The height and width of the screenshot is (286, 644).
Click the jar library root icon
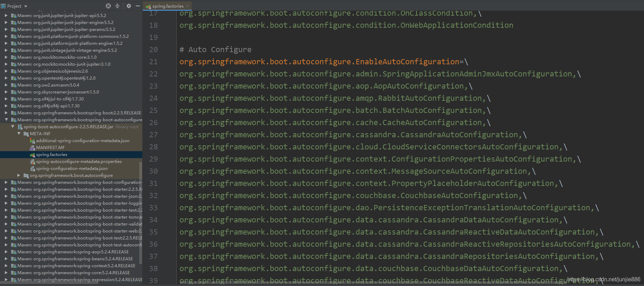point(20,127)
